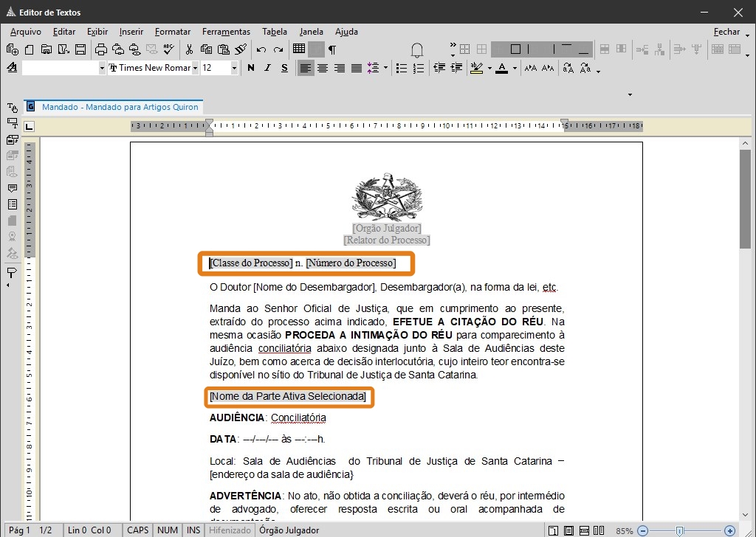The width and height of the screenshot is (756, 537).
Task: Cut selection with the scissors icon
Action: [x=189, y=49]
